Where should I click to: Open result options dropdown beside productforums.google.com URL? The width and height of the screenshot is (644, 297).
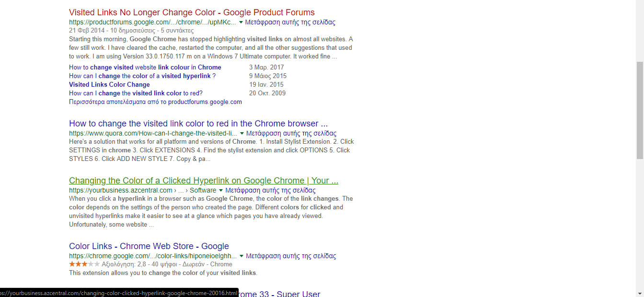(241, 22)
